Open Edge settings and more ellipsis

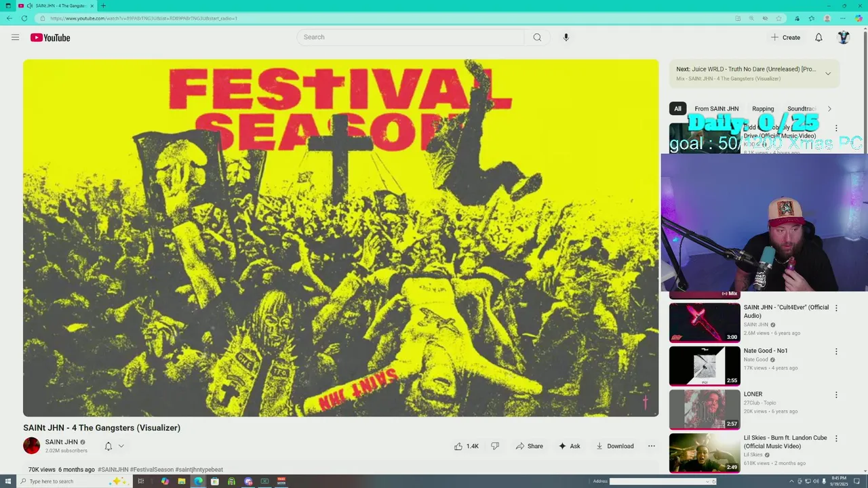point(843,18)
